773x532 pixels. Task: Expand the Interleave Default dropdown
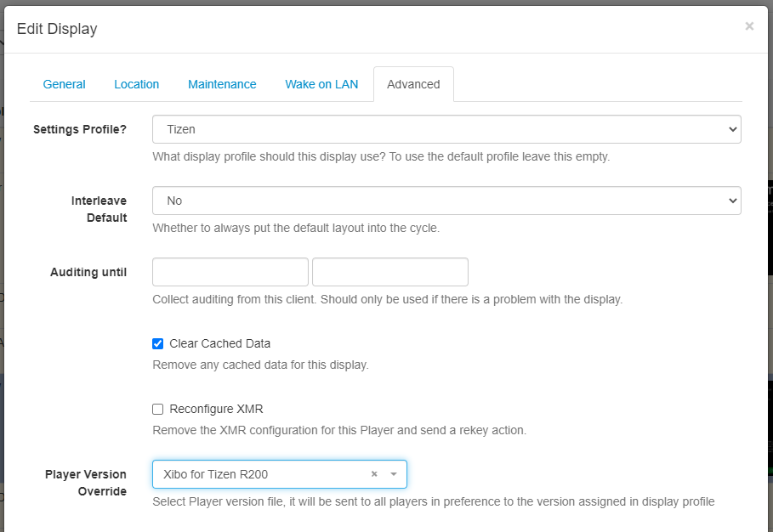pos(446,201)
